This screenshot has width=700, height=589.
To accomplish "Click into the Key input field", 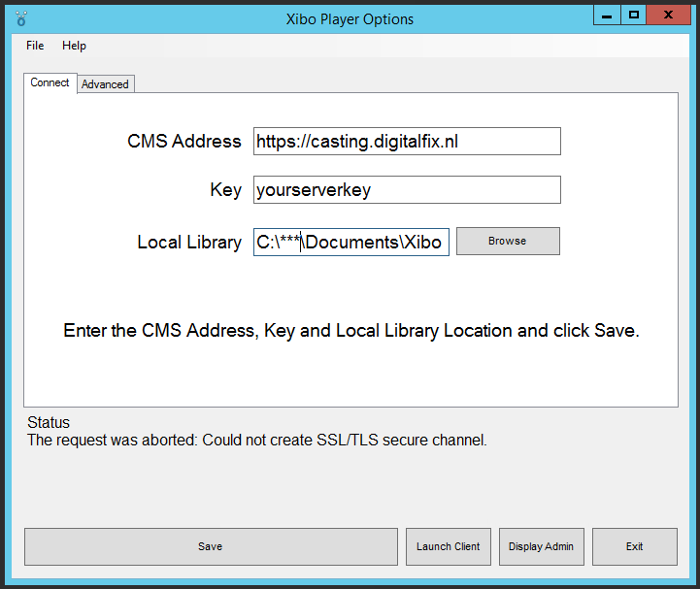I will 407,189.
